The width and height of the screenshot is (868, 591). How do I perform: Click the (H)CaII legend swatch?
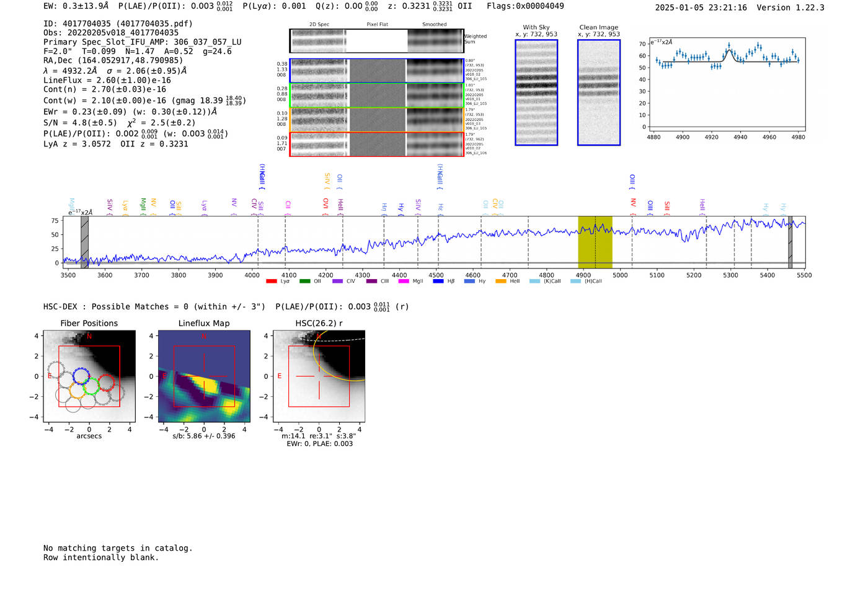point(575,282)
